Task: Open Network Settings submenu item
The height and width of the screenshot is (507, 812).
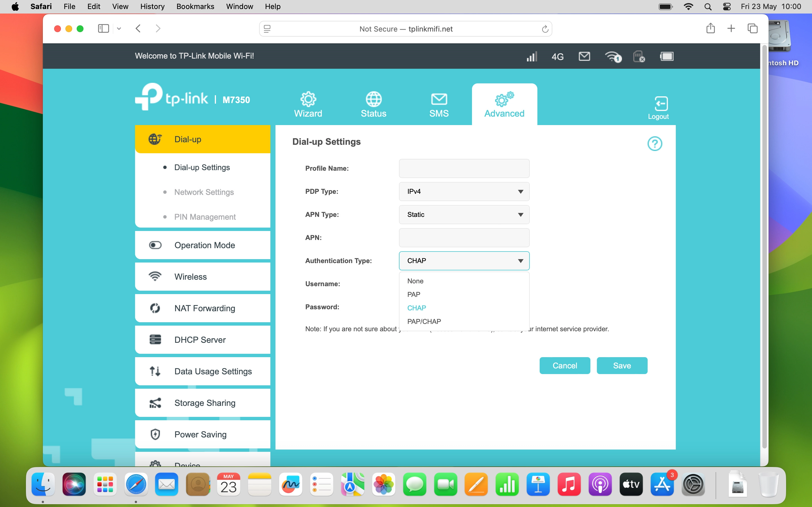Action: click(204, 192)
